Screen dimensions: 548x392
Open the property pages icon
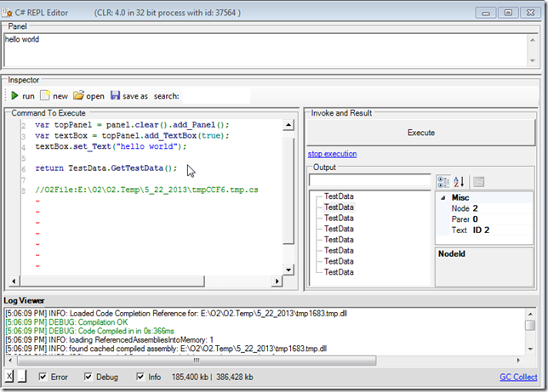(478, 182)
